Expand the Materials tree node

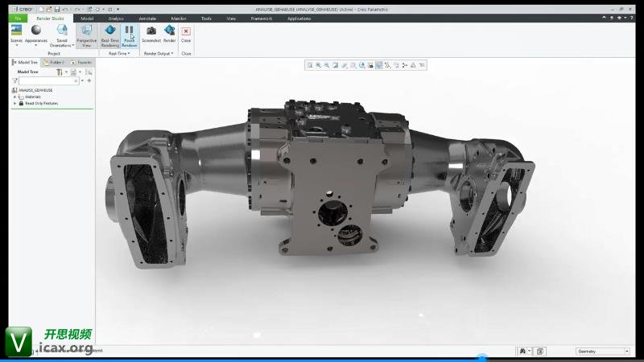pos(14,97)
